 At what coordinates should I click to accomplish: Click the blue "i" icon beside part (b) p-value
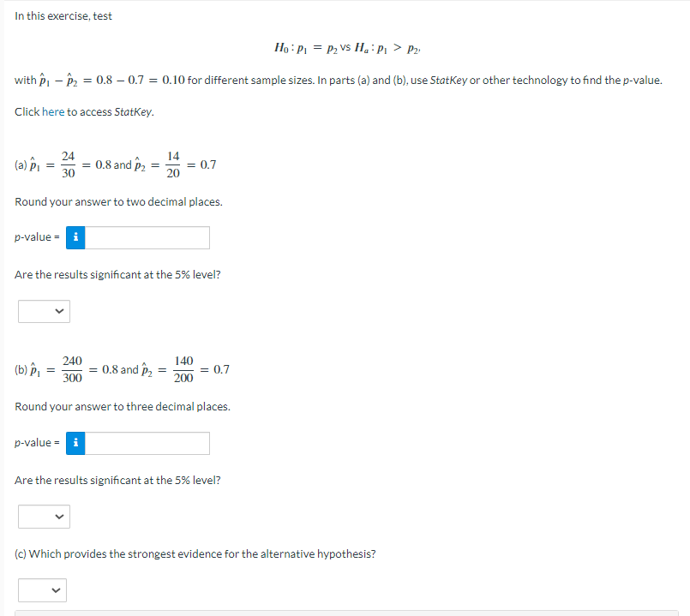[x=75, y=443]
